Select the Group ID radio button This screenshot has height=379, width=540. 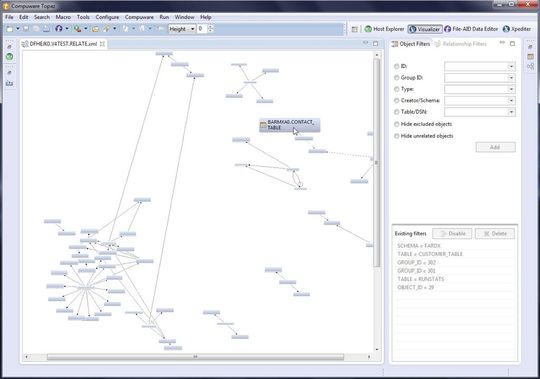[397, 78]
